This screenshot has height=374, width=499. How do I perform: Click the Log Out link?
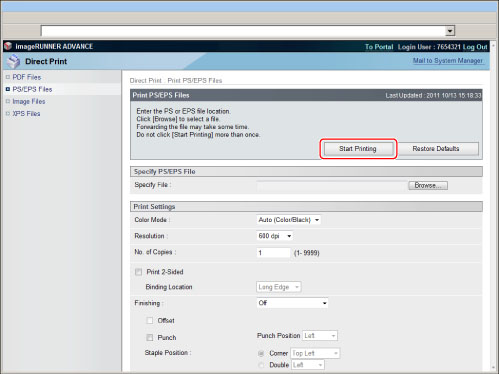[475, 47]
